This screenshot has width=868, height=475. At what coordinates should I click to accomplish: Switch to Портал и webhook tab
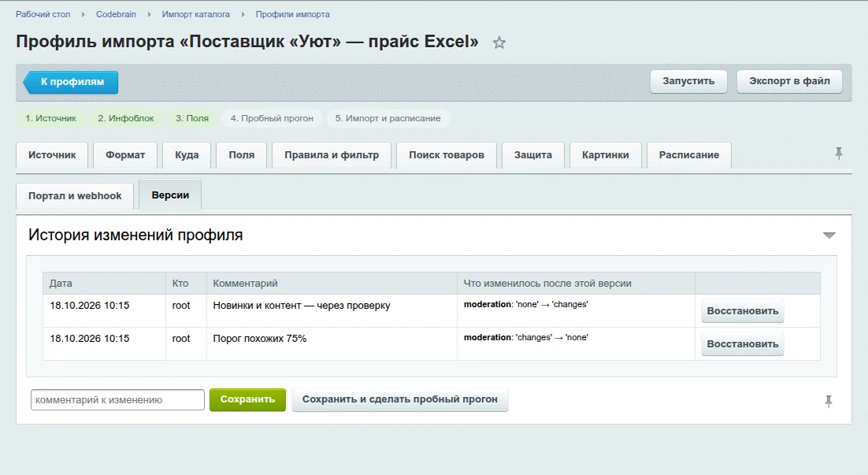(x=75, y=196)
